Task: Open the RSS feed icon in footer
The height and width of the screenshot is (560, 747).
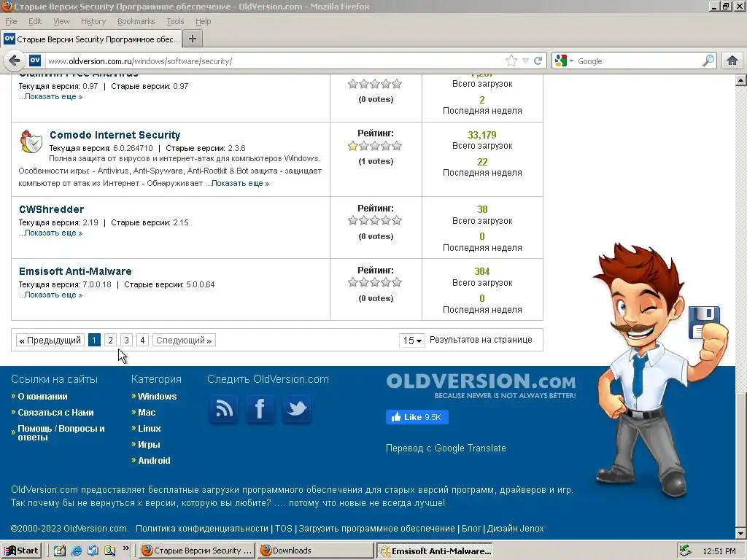Action: click(x=223, y=408)
